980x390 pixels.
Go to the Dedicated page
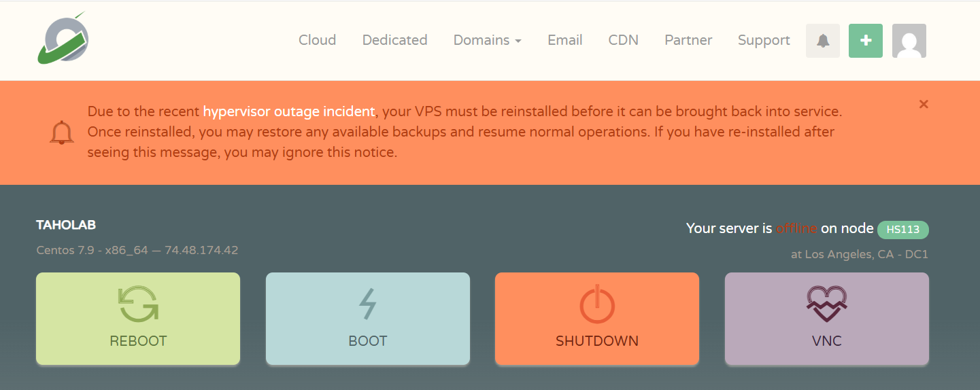(x=394, y=40)
